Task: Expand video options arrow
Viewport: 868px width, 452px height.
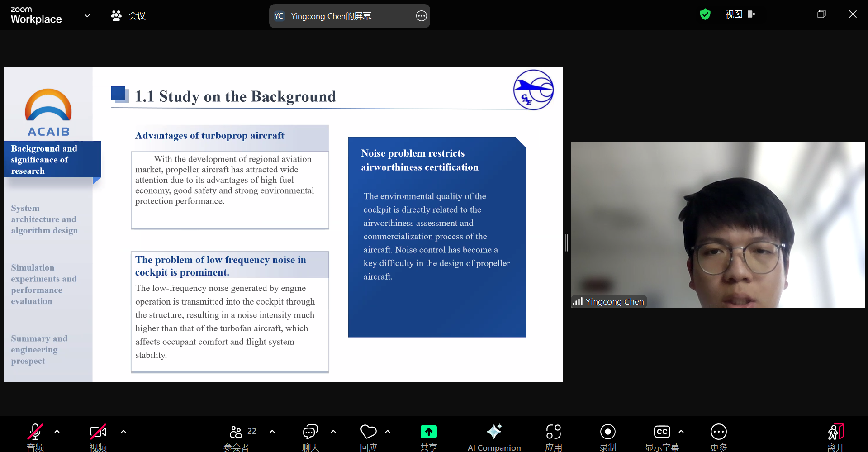Action: [123, 432]
